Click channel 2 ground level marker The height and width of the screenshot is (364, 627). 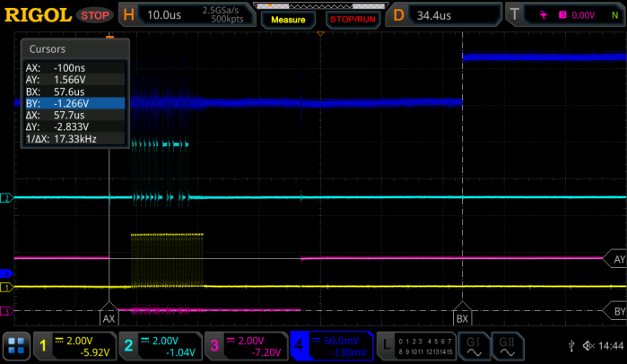coord(6,198)
